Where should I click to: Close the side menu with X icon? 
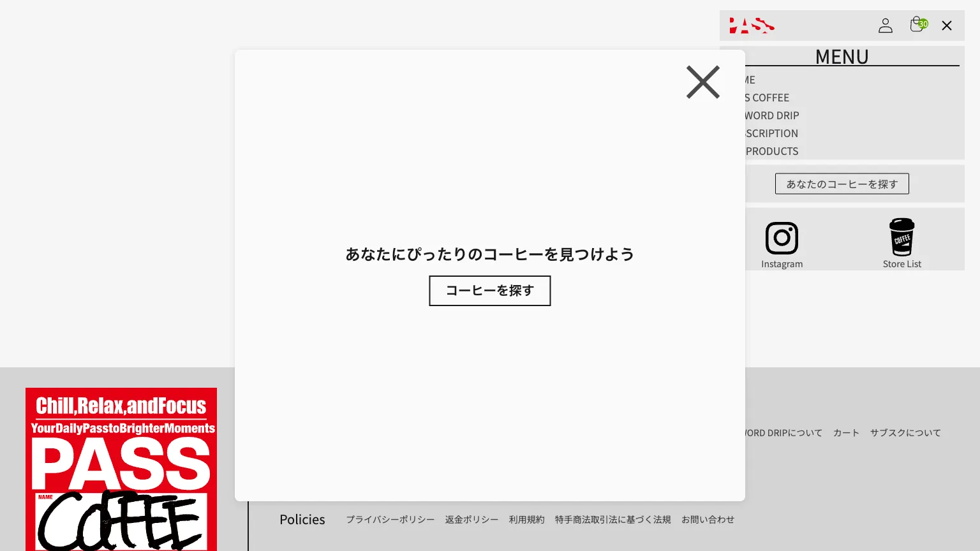[x=947, y=26]
